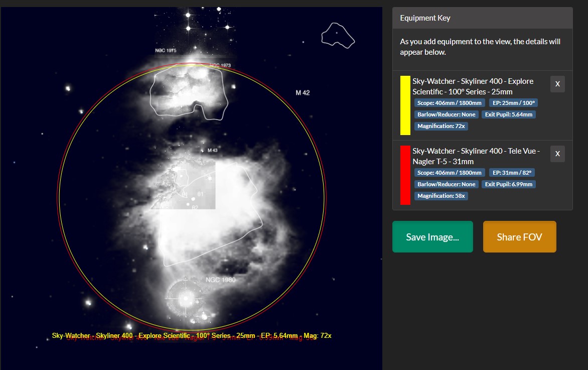588x370 pixels.
Task: Click the yellow Sky-Watcher caption below the circle
Action: click(x=192, y=335)
